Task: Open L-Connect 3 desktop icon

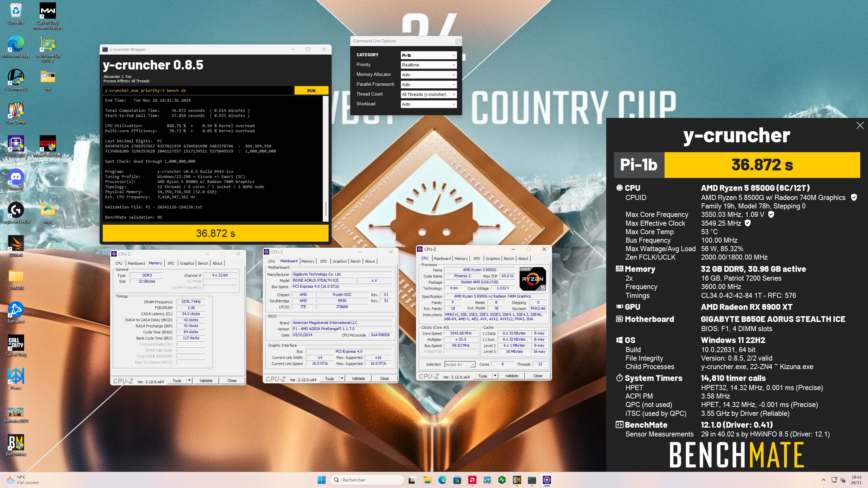Action: pos(16,80)
